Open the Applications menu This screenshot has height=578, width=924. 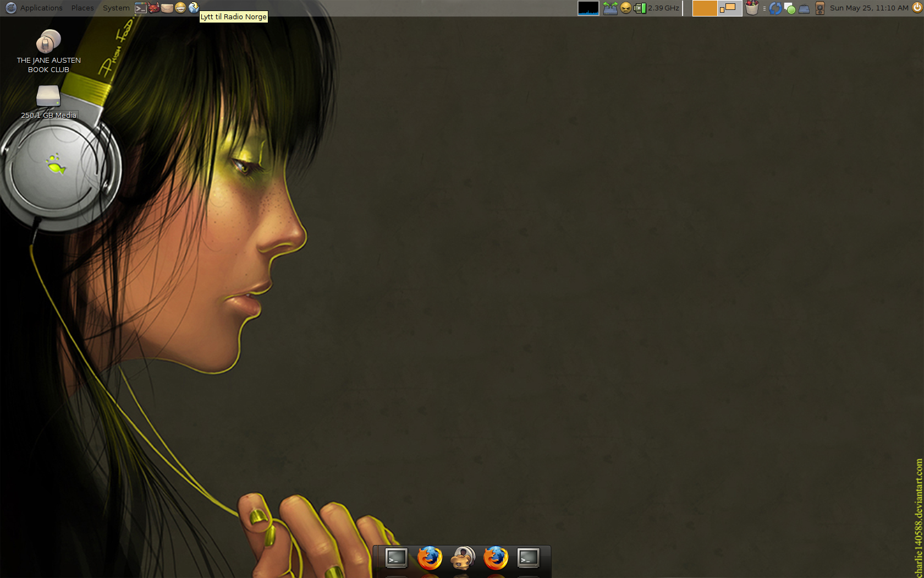(41, 8)
